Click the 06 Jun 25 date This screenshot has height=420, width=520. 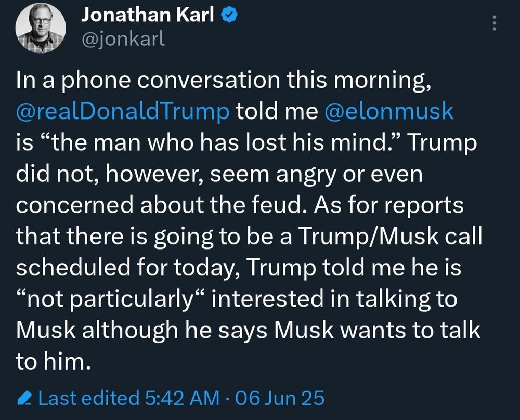(x=280, y=399)
